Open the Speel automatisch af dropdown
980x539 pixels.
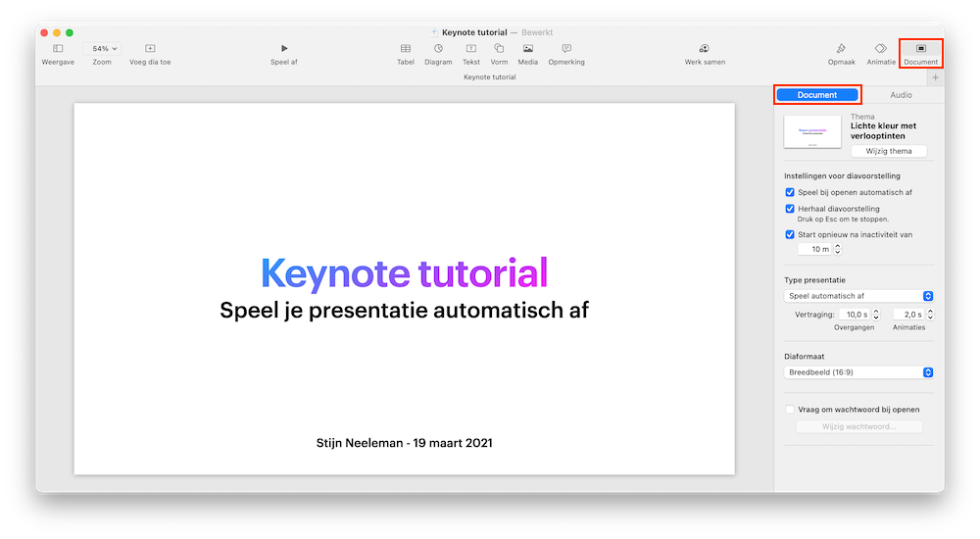(x=858, y=296)
